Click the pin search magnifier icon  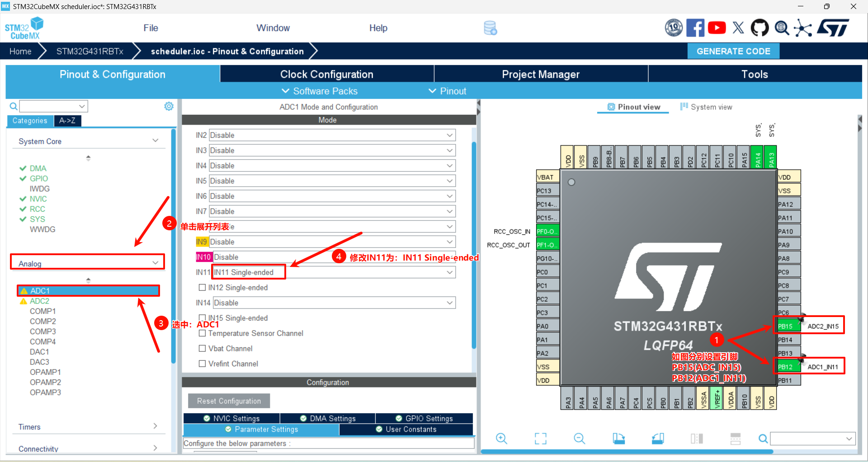click(x=763, y=439)
